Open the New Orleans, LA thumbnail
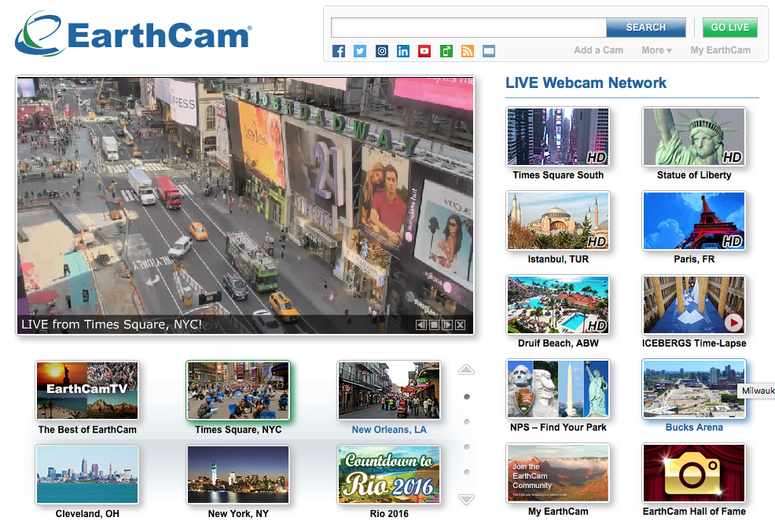This screenshot has width=775, height=532. click(x=389, y=391)
